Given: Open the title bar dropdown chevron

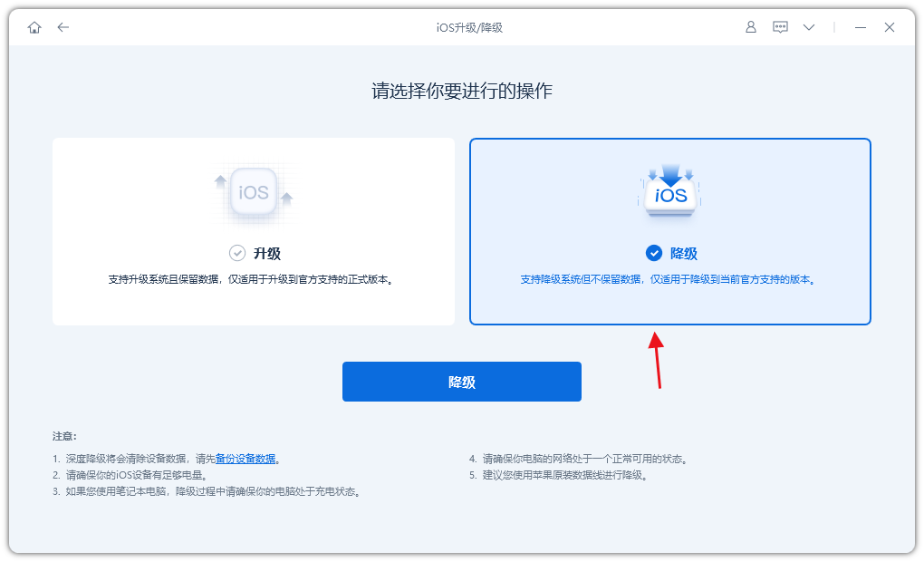Looking at the screenshot, I should [x=808, y=27].
